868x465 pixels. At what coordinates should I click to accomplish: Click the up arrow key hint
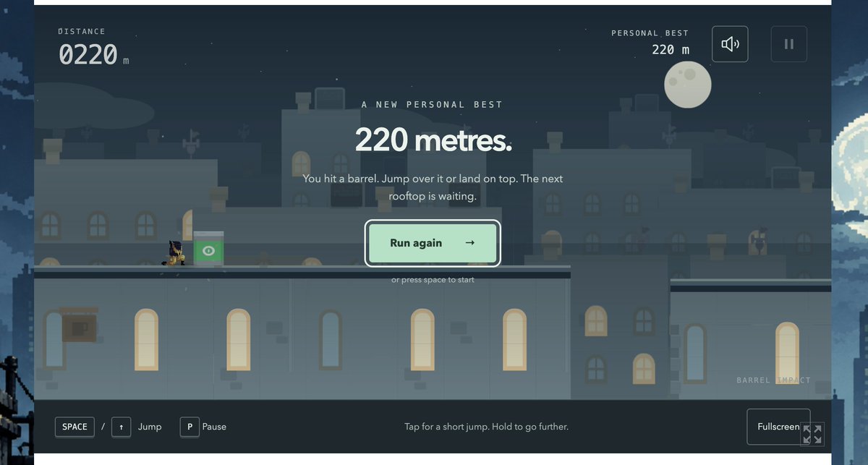121,427
